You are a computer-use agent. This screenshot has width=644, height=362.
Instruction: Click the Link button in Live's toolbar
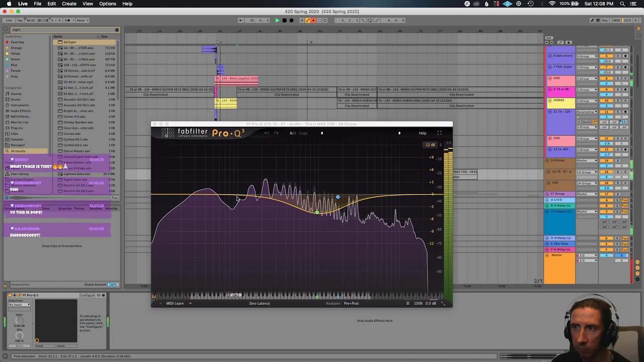click(9, 21)
